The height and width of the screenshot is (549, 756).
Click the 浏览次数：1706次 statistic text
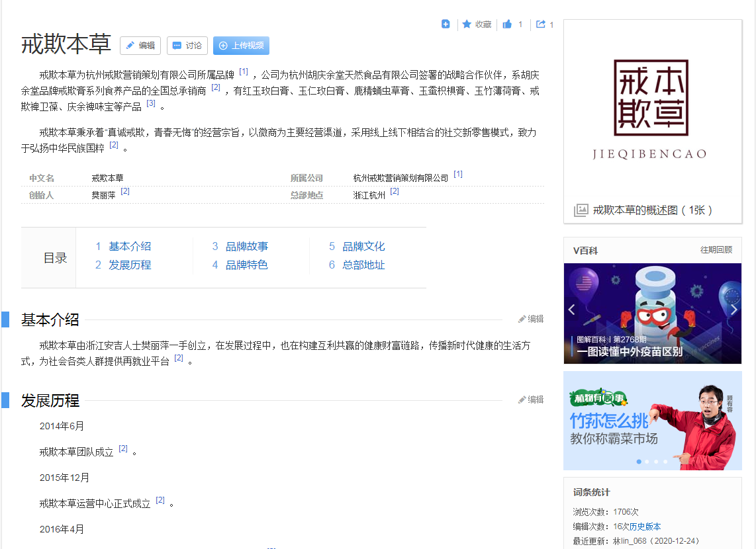606,512
